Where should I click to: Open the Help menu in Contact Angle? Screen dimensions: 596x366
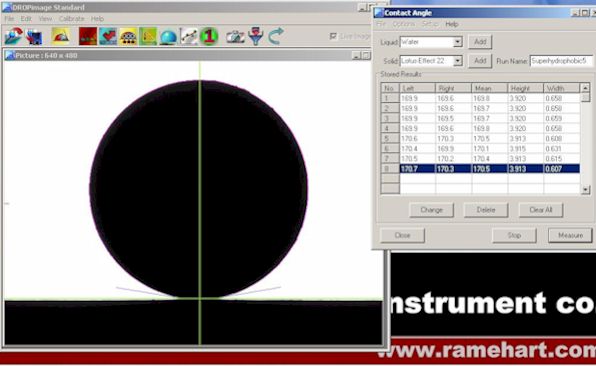pyautogui.click(x=452, y=24)
